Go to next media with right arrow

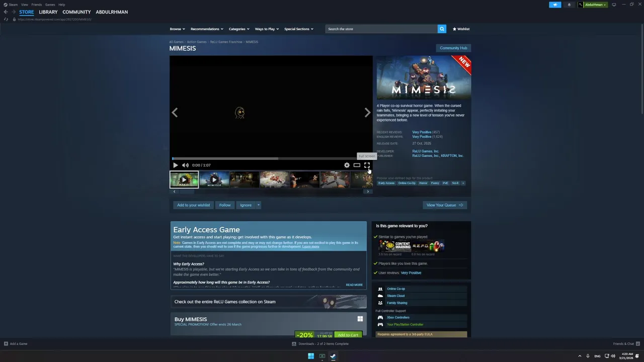[x=367, y=113]
